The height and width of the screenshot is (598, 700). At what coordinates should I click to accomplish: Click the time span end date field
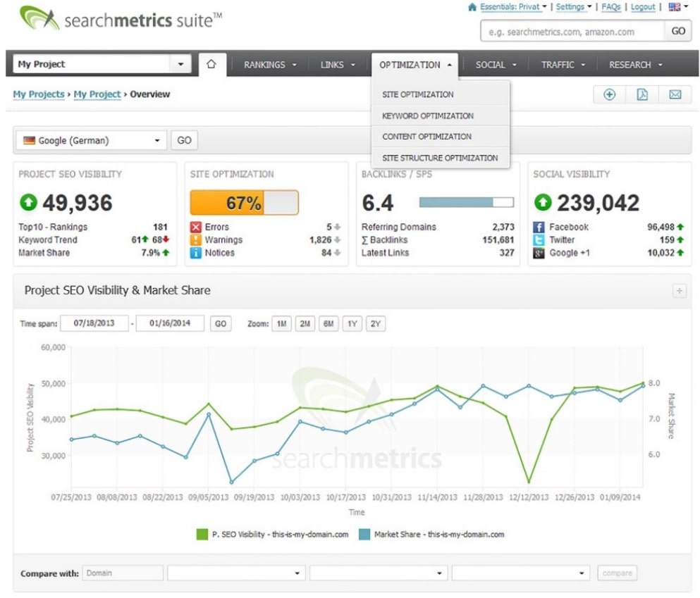pos(170,323)
